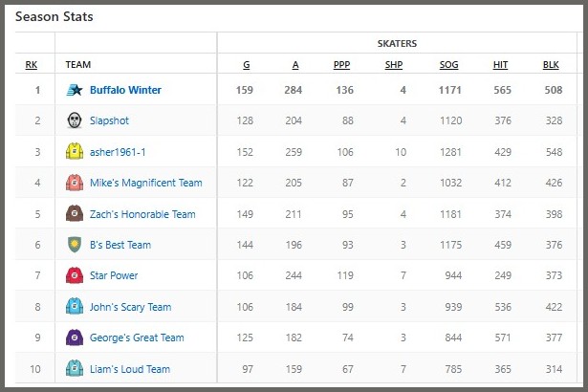Open the Buffalo Winter team link
Image resolution: width=588 pixels, height=392 pixels.
125,91
